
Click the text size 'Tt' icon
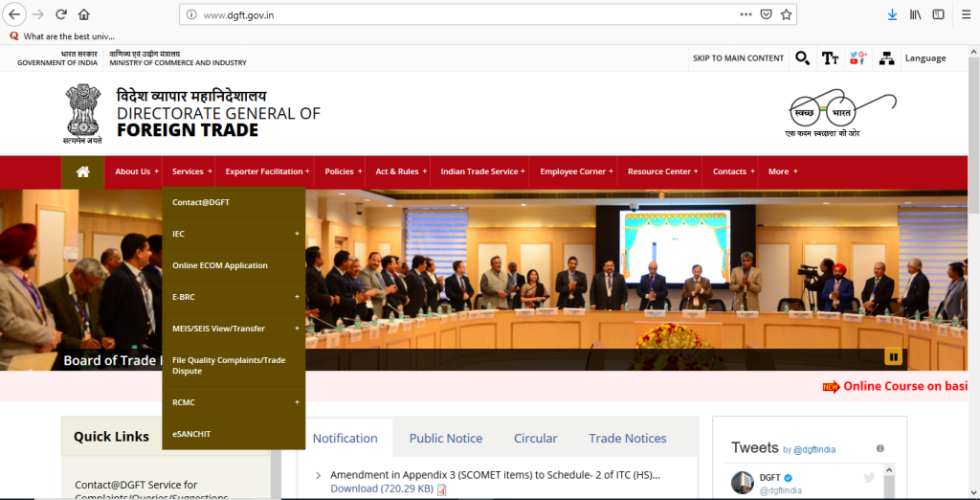pos(830,58)
